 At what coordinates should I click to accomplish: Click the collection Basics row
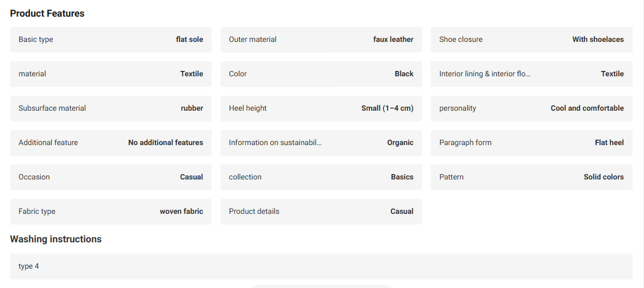[x=321, y=177]
